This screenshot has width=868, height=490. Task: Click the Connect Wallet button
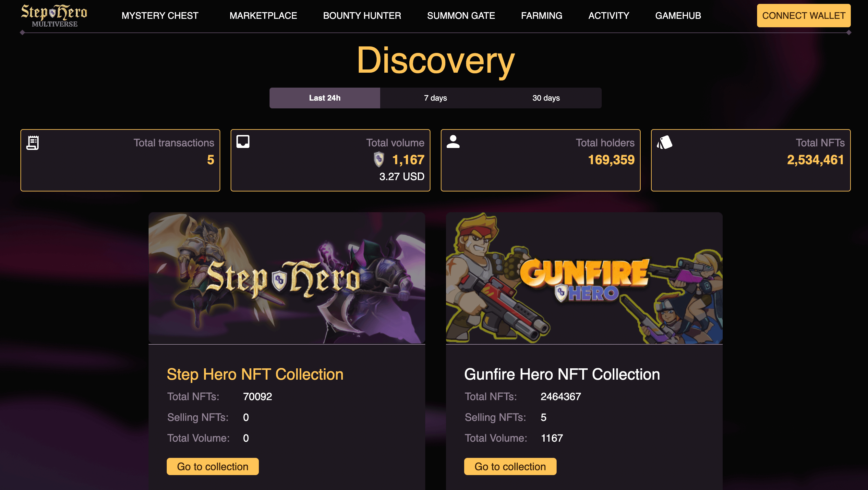pos(804,16)
